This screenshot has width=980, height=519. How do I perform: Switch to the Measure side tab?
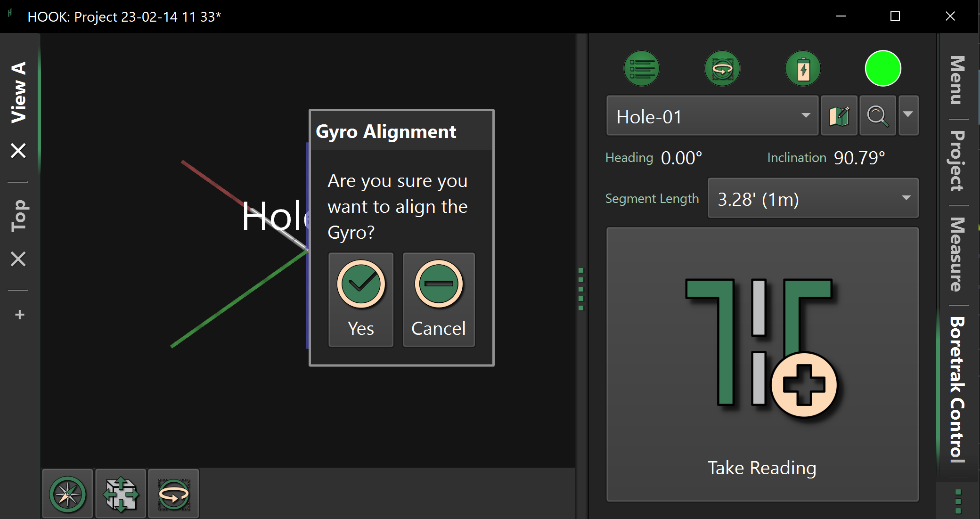point(957,254)
